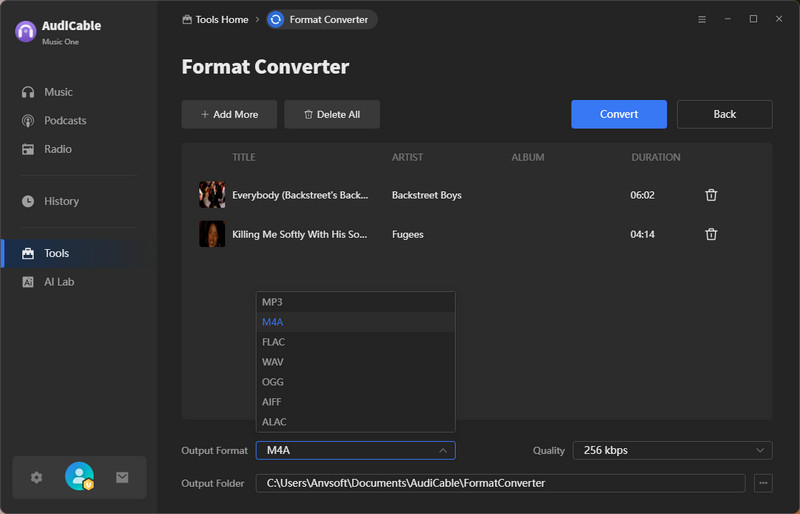Click the ALBUM column header
This screenshot has height=514, width=800.
coord(528,157)
